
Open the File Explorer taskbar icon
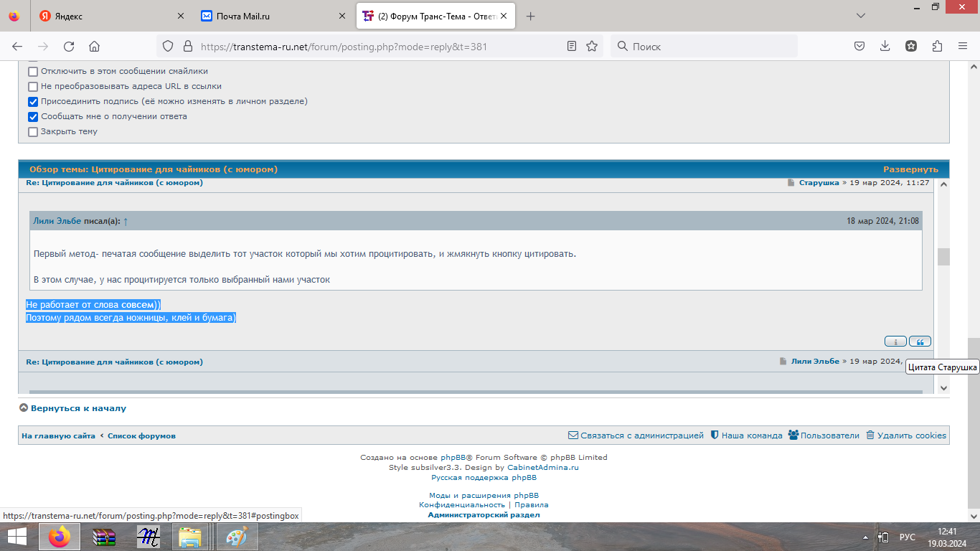tap(190, 537)
